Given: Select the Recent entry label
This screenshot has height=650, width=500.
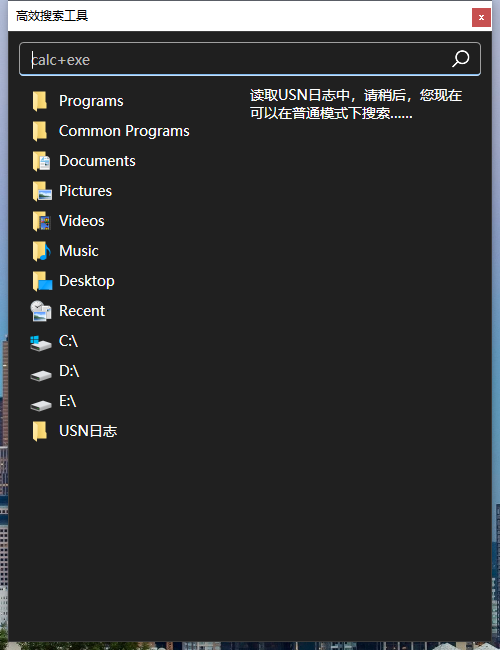Looking at the screenshot, I should coord(82,311).
